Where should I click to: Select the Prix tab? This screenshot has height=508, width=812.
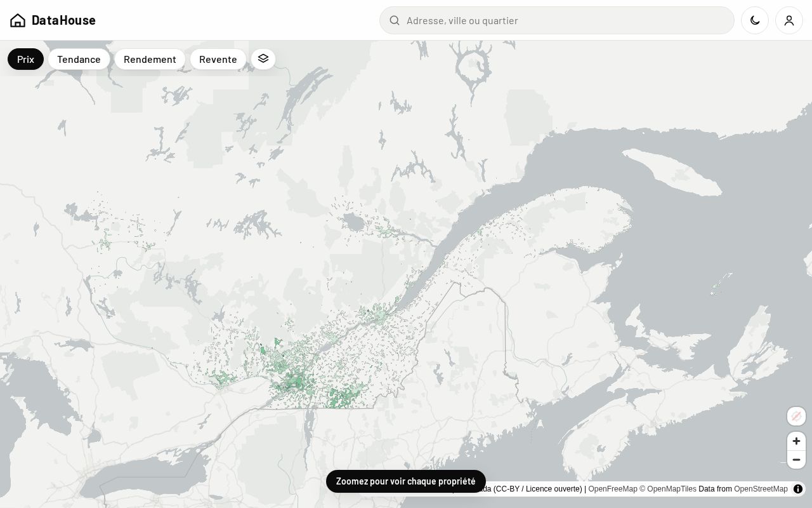[25, 59]
